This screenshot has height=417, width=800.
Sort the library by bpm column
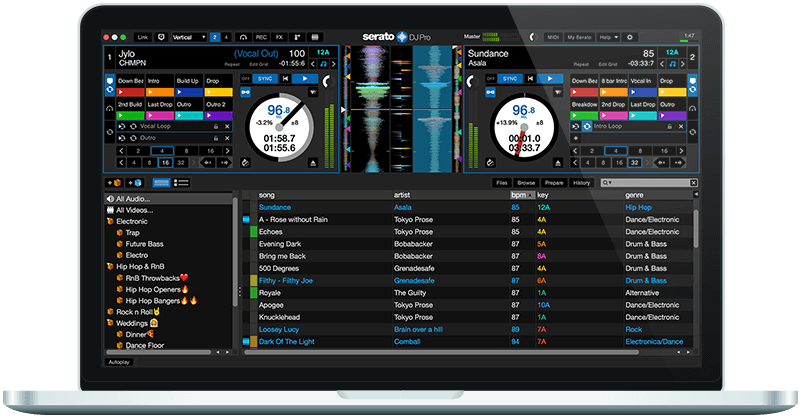522,195
